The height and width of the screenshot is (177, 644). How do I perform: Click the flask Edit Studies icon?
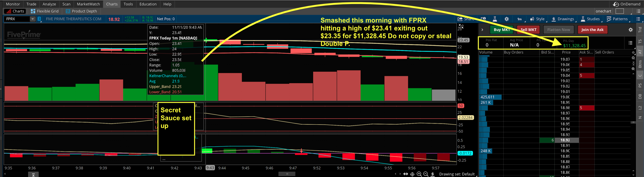[x=494, y=19]
